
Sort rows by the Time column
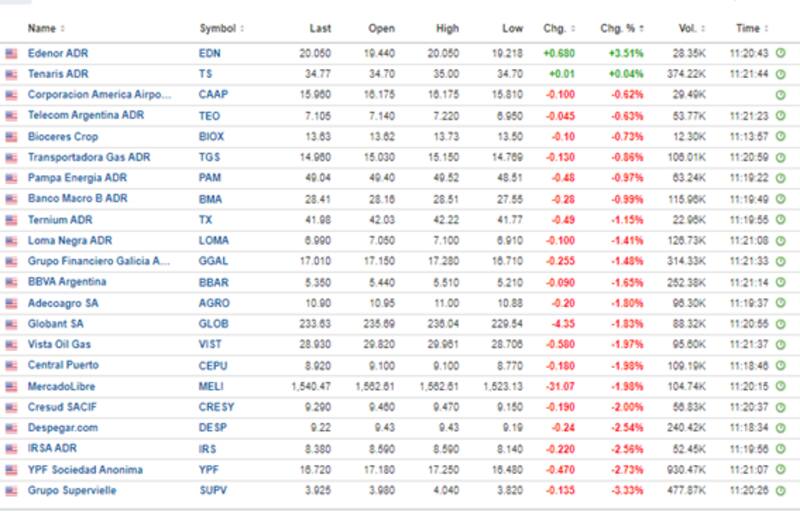click(750, 29)
